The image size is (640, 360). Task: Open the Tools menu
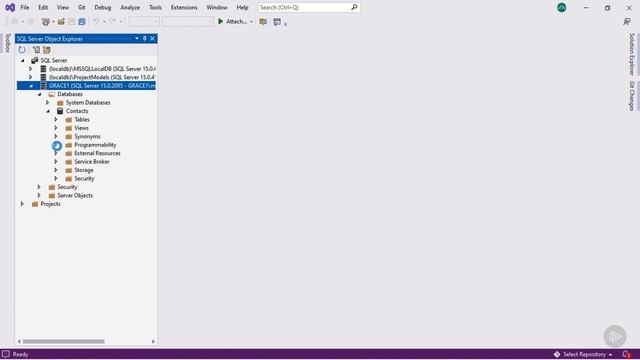pos(155,7)
